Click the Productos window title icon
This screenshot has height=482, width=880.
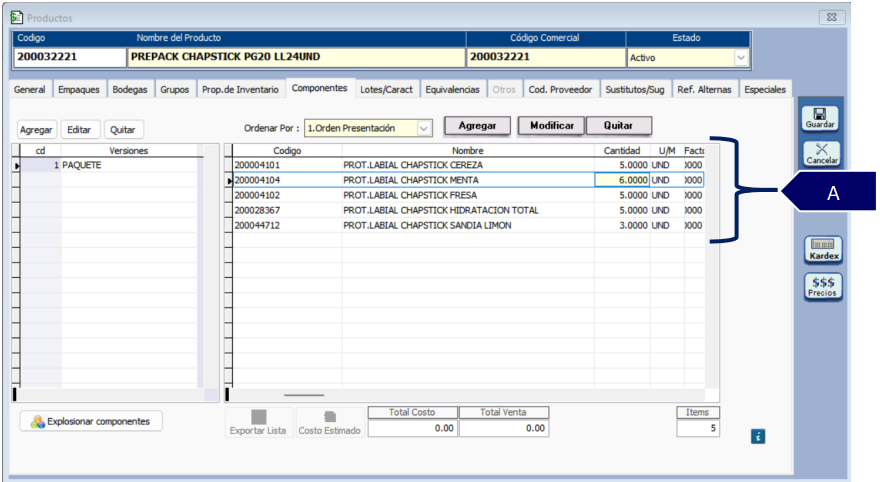[17, 17]
